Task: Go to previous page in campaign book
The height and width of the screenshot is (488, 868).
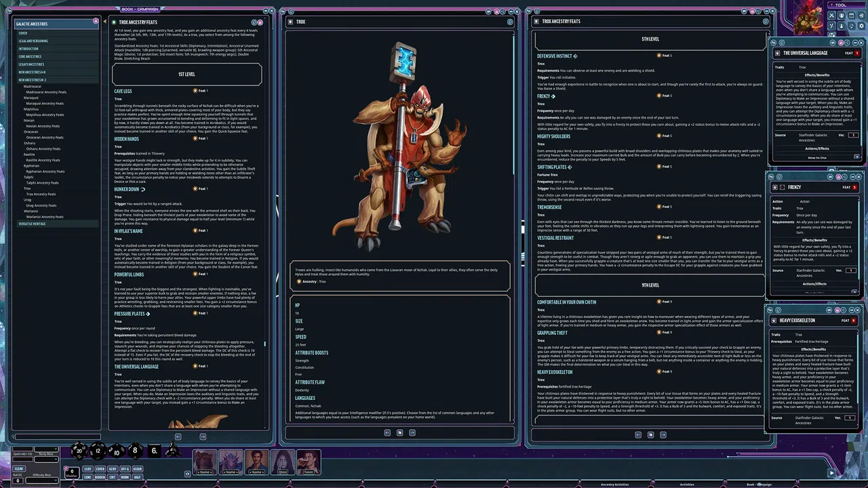Action: tap(178, 436)
